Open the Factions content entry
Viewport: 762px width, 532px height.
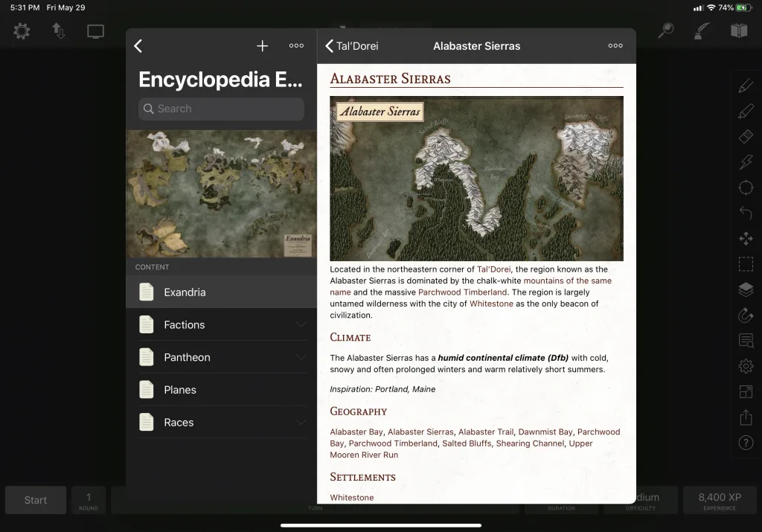coord(222,324)
